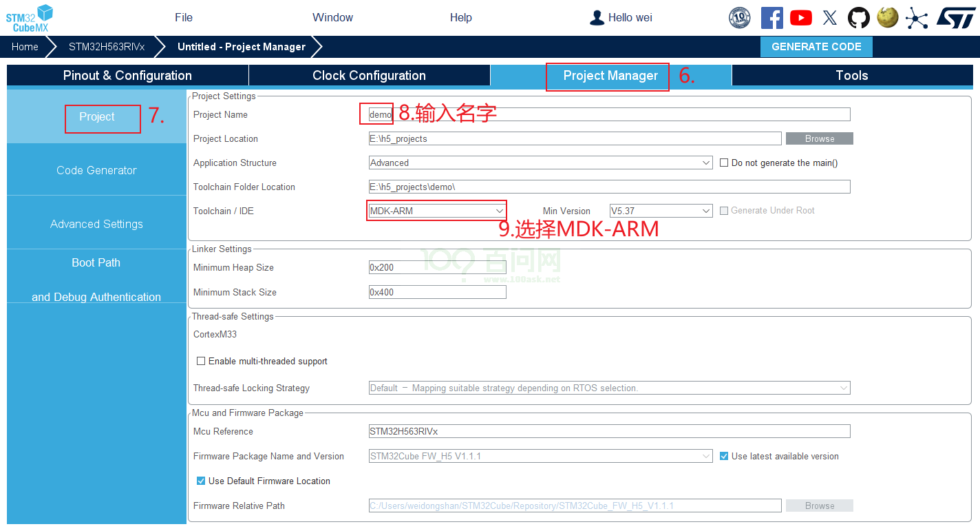
Task: Open the Help menu
Action: point(461,18)
